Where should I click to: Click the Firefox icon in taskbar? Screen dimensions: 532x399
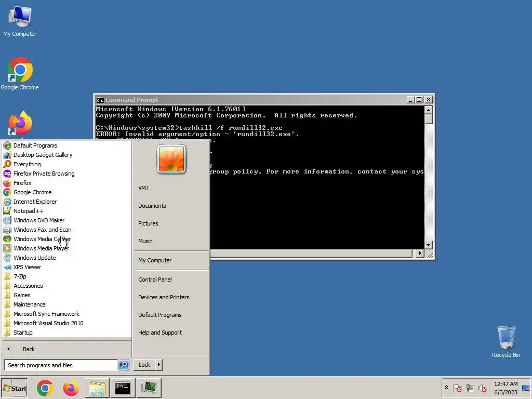[71, 388]
